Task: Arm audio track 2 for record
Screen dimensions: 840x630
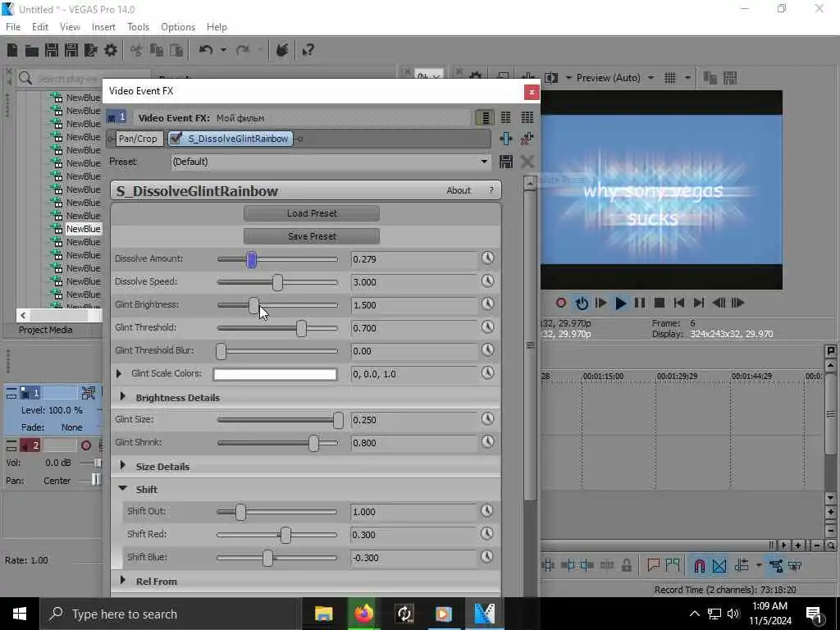Action: click(x=85, y=445)
